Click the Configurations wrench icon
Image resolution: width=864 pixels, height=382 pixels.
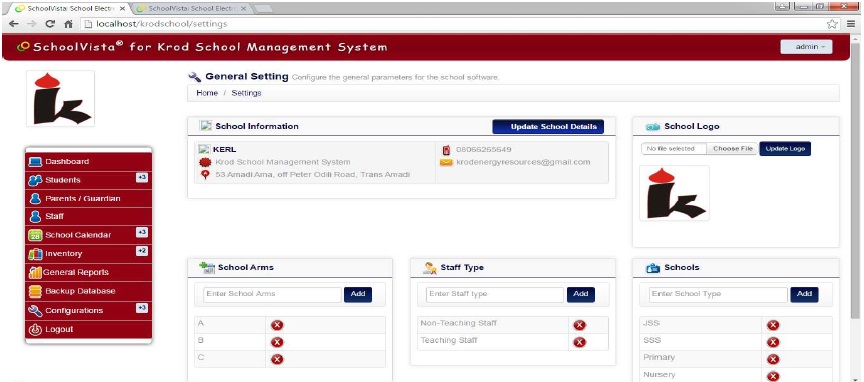[x=35, y=310]
